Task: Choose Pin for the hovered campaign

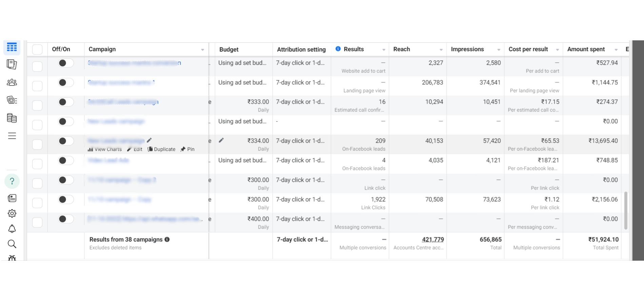Action: click(x=188, y=149)
